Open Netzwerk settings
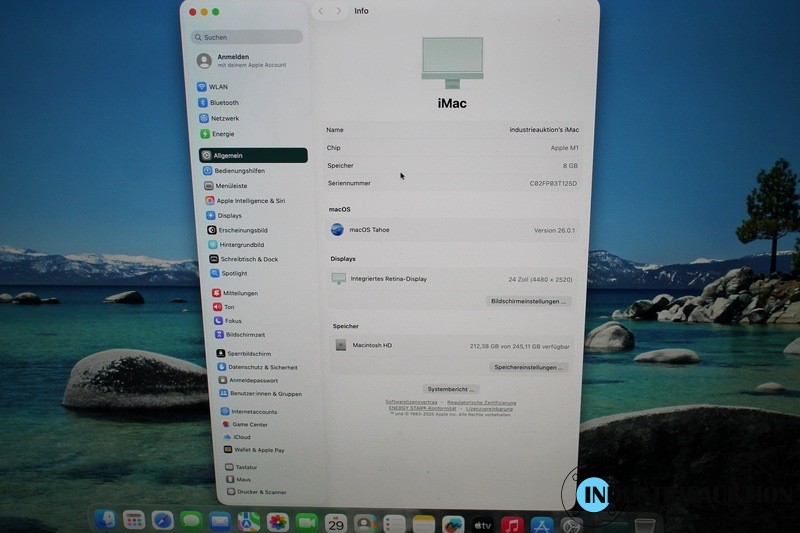Screen dimensions: 800x533 (x=224, y=118)
